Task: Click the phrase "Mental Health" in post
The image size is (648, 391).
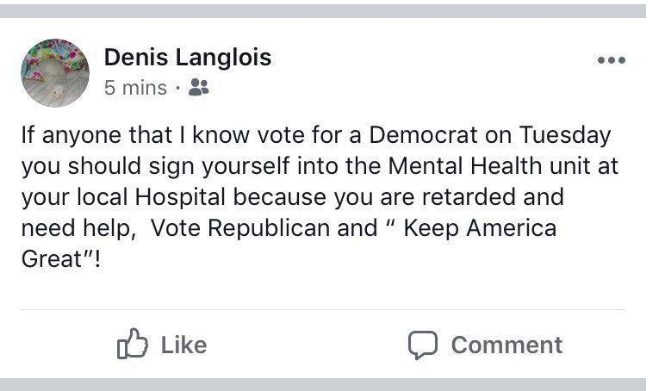Action: (465, 166)
